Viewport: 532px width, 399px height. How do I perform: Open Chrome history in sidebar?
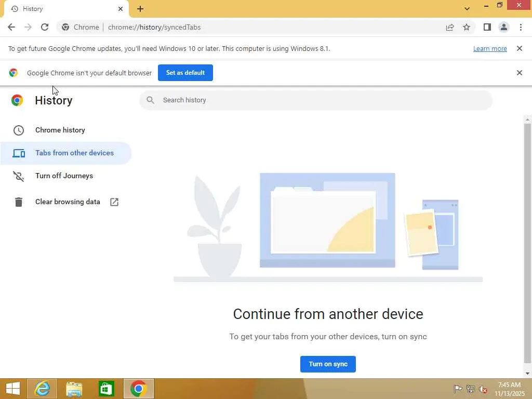tap(66, 130)
